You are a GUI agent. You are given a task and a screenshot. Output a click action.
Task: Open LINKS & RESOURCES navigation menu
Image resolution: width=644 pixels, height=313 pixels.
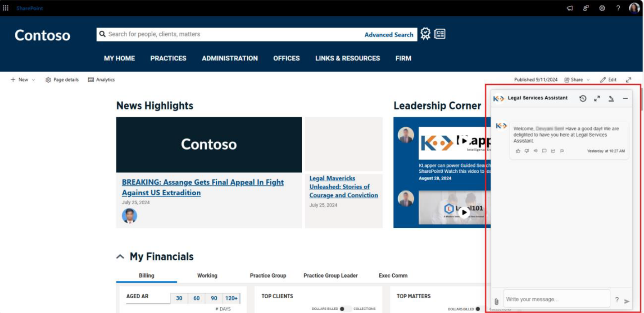click(348, 58)
